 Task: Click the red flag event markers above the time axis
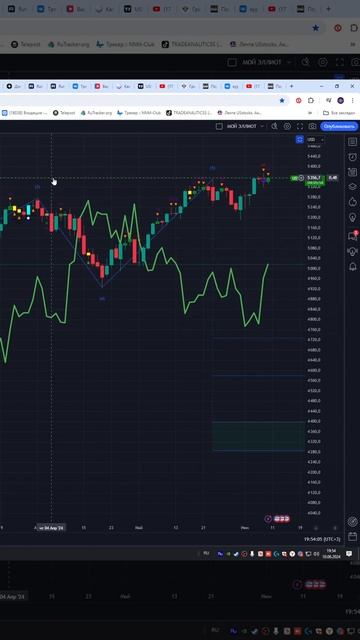pyautogui.click(x=282, y=519)
